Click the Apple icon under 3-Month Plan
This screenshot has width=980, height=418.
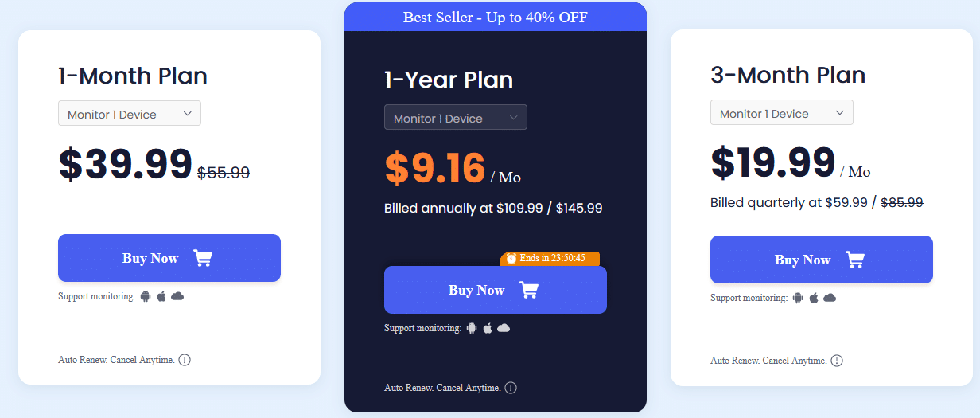coord(814,298)
